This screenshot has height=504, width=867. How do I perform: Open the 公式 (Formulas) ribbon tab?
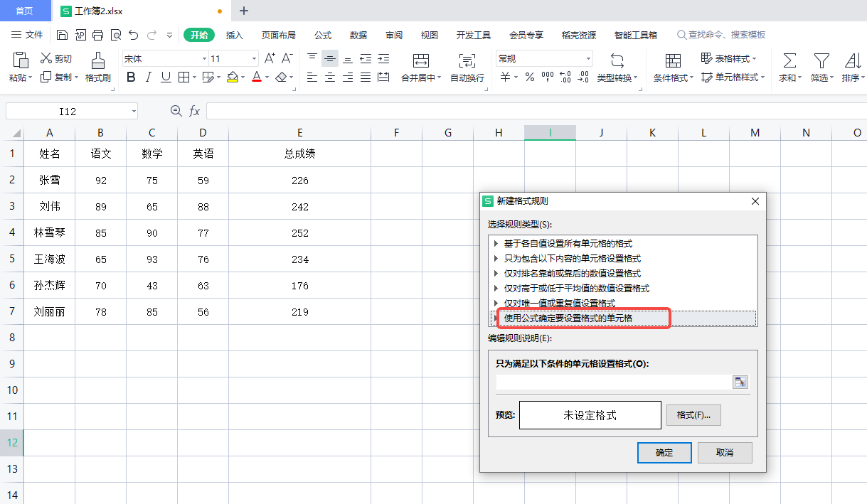[x=323, y=35]
